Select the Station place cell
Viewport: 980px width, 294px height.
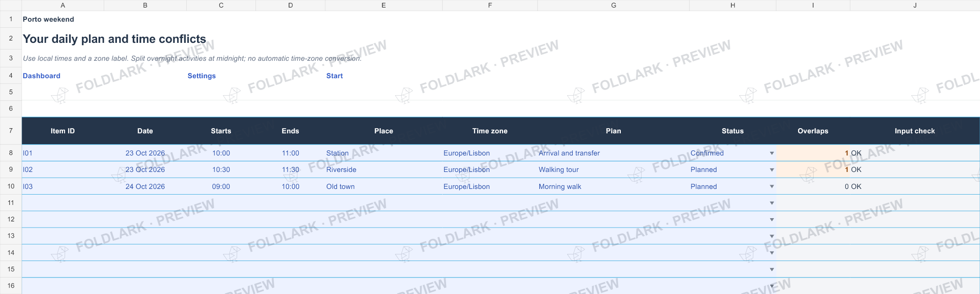384,153
